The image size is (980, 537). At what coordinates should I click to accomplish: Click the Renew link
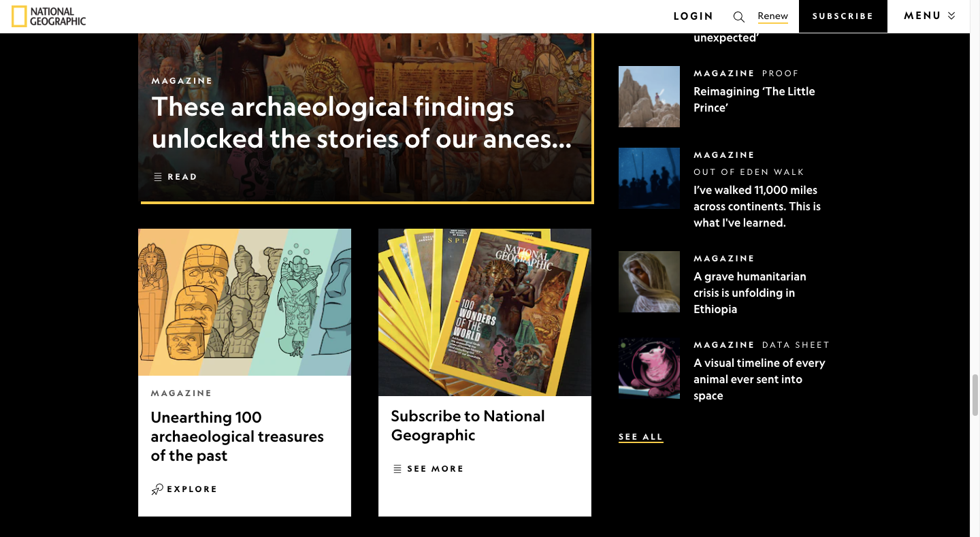point(773,16)
